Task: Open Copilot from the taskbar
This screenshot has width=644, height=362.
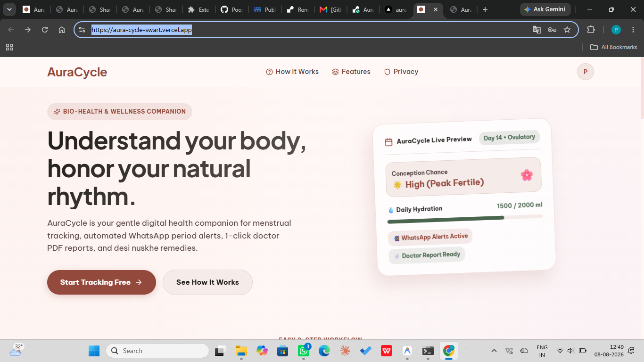Action: [262, 351]
